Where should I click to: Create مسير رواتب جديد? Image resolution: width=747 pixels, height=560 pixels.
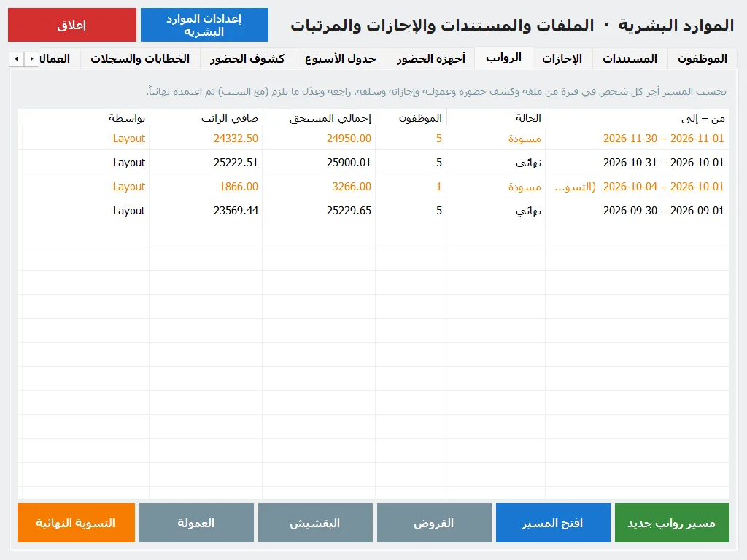[672, 523]
